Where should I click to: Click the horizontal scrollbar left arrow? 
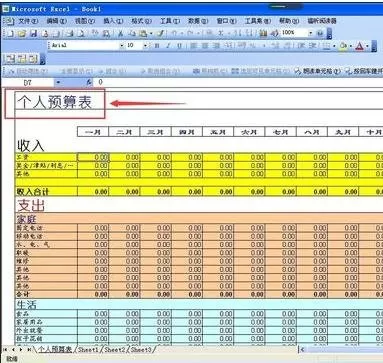(302, 349)
